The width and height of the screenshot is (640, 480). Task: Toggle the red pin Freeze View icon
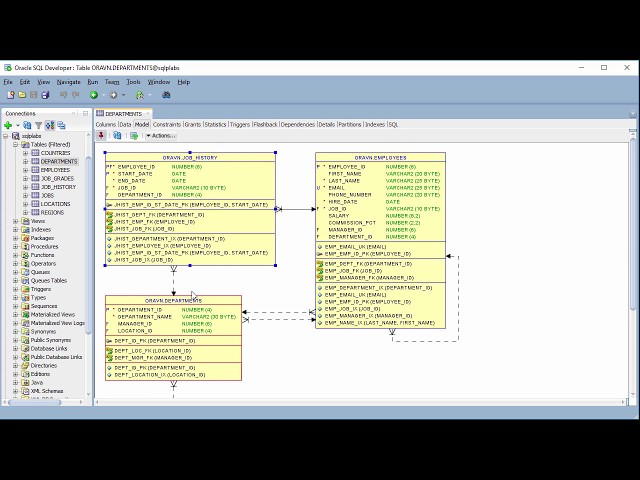101,136
